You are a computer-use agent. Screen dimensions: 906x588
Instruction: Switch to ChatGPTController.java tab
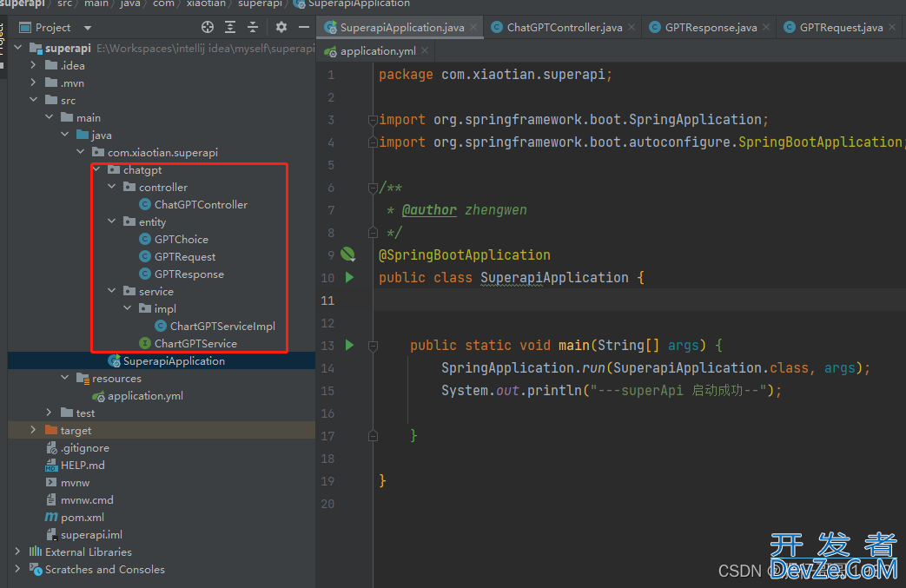(564, 27)
